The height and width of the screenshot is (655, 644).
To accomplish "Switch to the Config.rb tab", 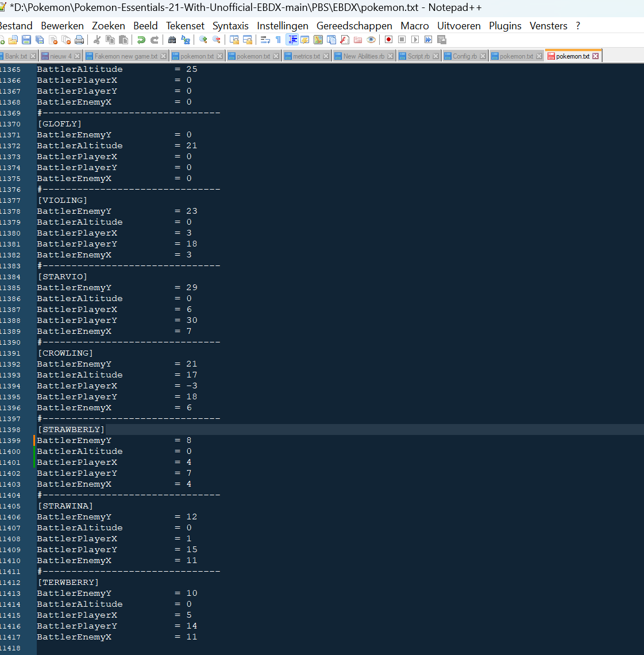I will click(x=462, y=56).
